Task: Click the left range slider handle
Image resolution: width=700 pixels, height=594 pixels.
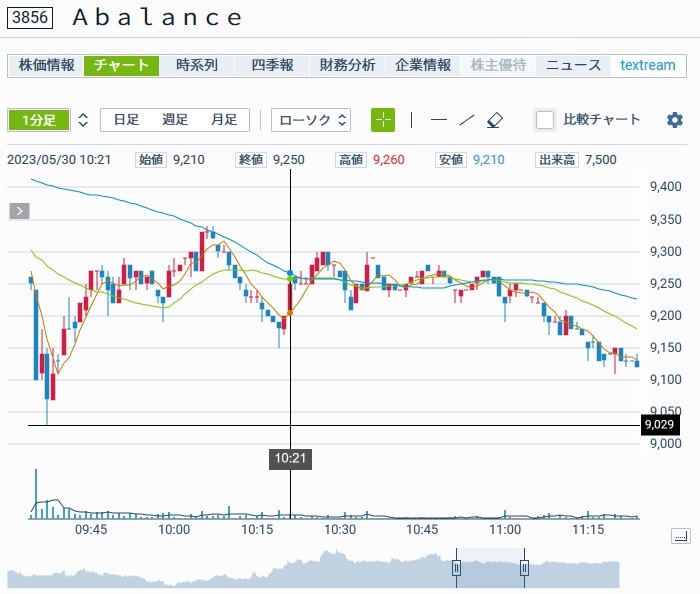Action: [x=456, y=568]
